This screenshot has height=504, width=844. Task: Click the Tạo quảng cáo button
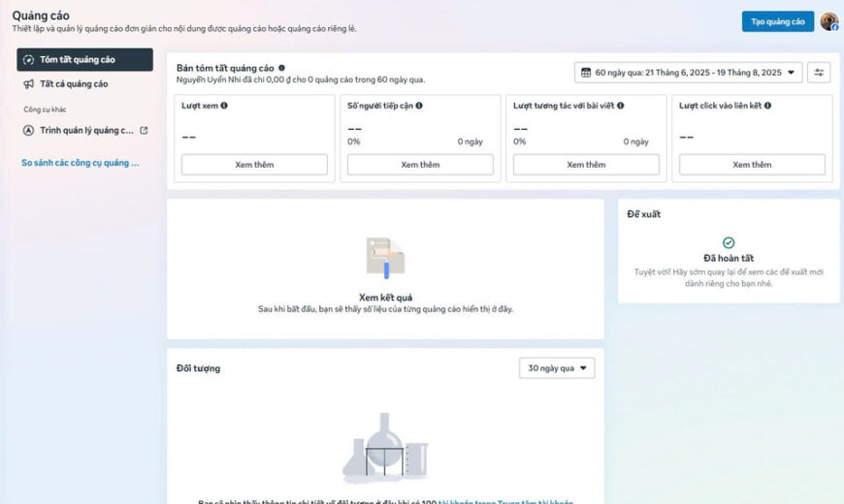pyautogui.click(x=778, y=21)
